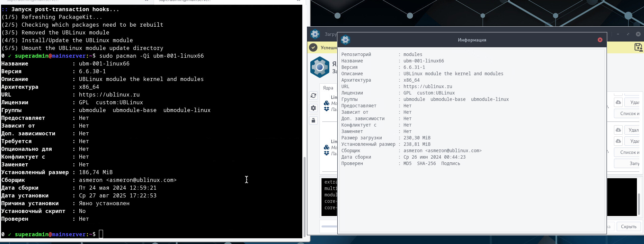Click the modules cubes icon under first kernel
The image size is (644, 244).
327,103
